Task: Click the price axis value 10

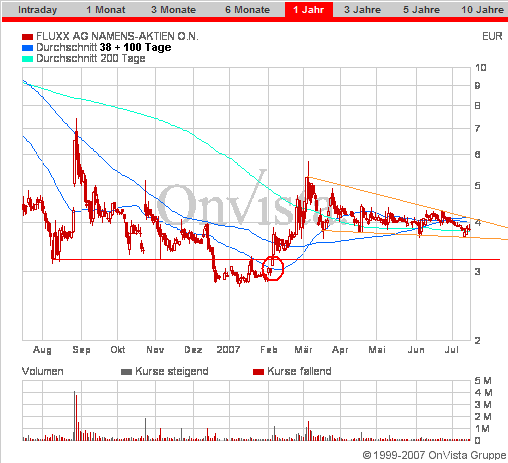Action: [x=481, y=68]
